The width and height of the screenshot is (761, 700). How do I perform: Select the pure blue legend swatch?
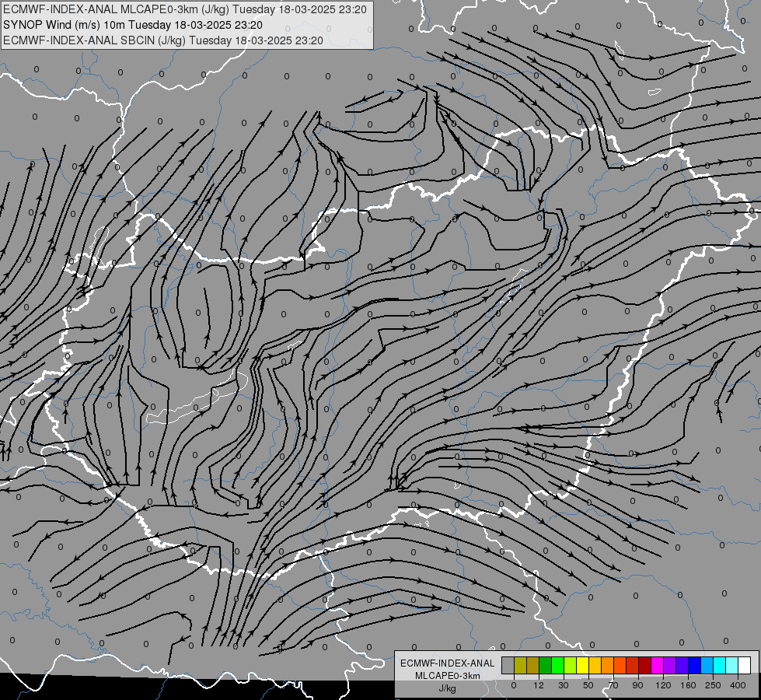(x=695, y=665)
